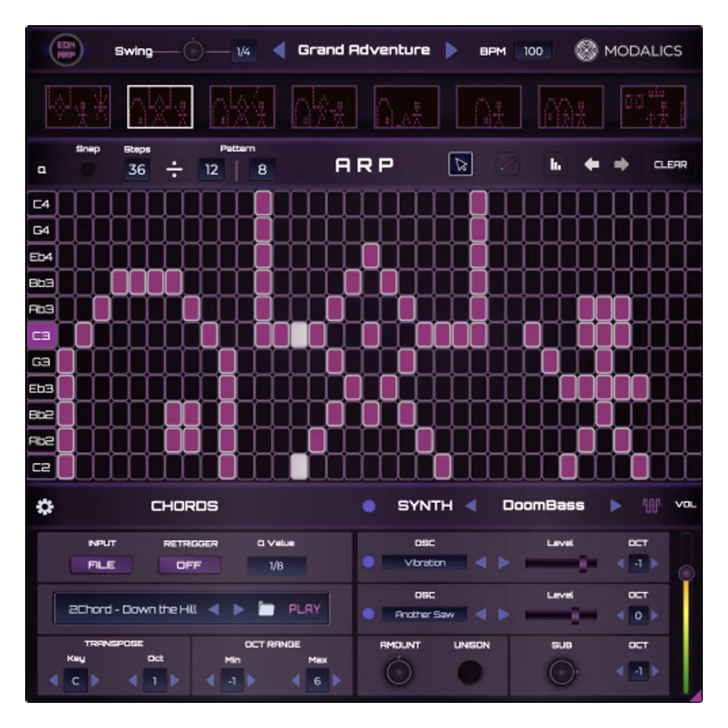
Task: Shift pattern right with arrow icon
Action: (x=621, y=164)
